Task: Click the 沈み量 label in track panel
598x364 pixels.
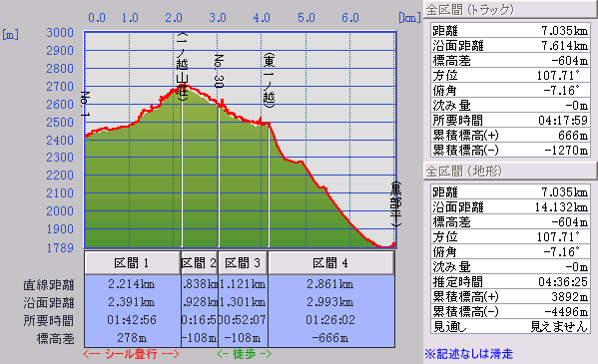Action: 451,106
